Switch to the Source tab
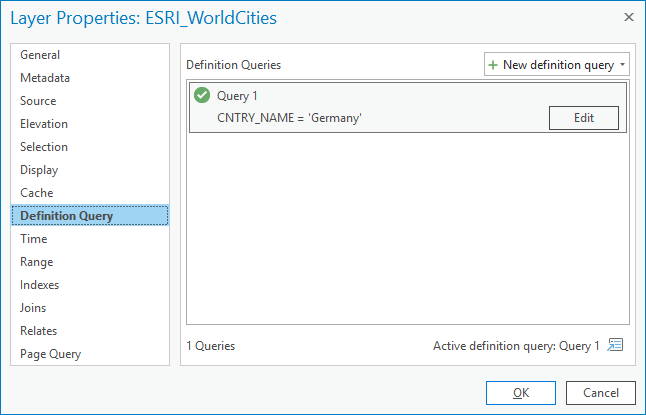This screenshot has width=646, height=415. coord(90,101)
